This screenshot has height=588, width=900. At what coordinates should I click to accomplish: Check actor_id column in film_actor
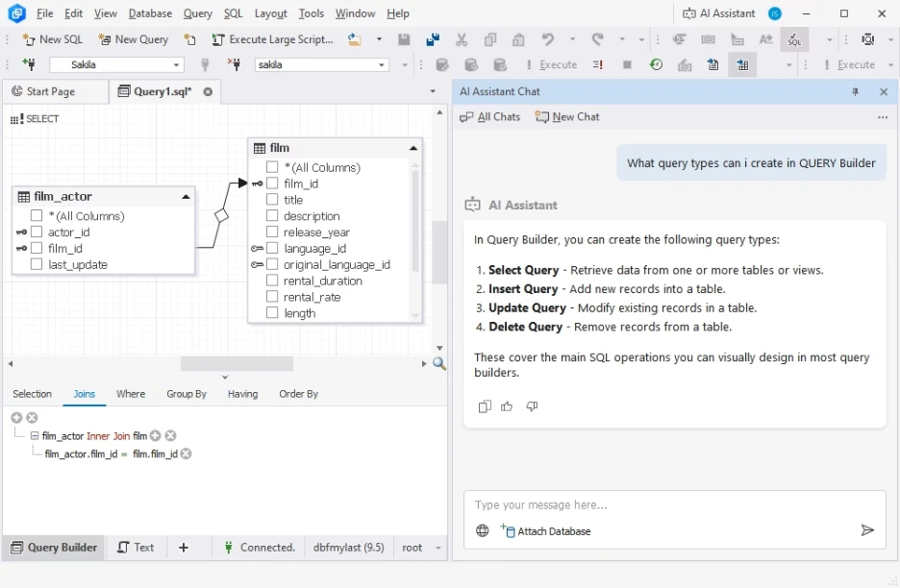point(37,232)
